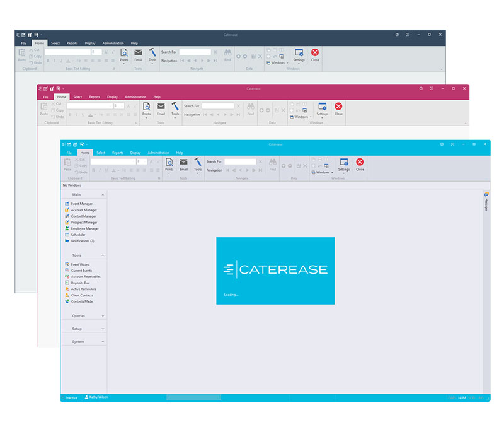This screenshot has height=432, width=504.
Task: Open Employee Manager from the Main panel
Action: pyautogui.click(x=82, y=228)
